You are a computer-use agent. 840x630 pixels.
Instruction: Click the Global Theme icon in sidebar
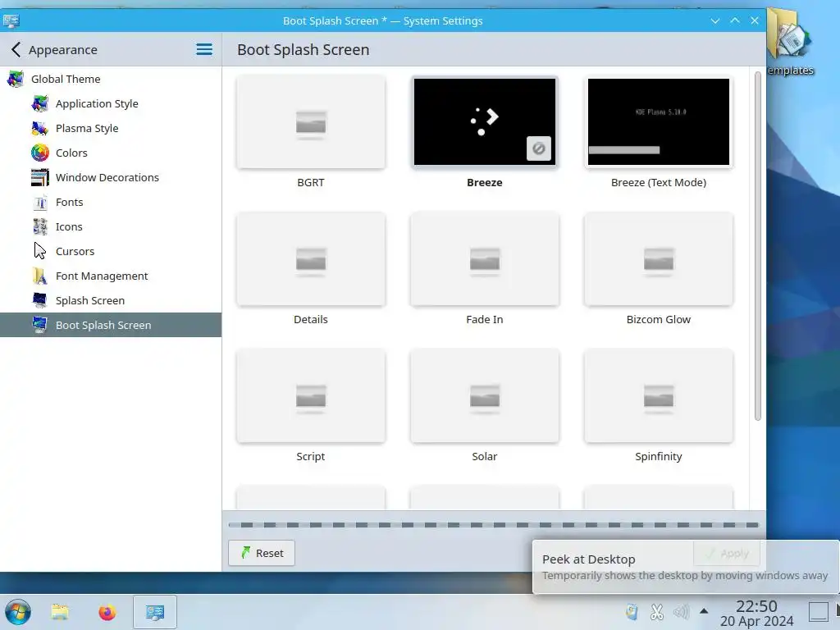(15, 79)
